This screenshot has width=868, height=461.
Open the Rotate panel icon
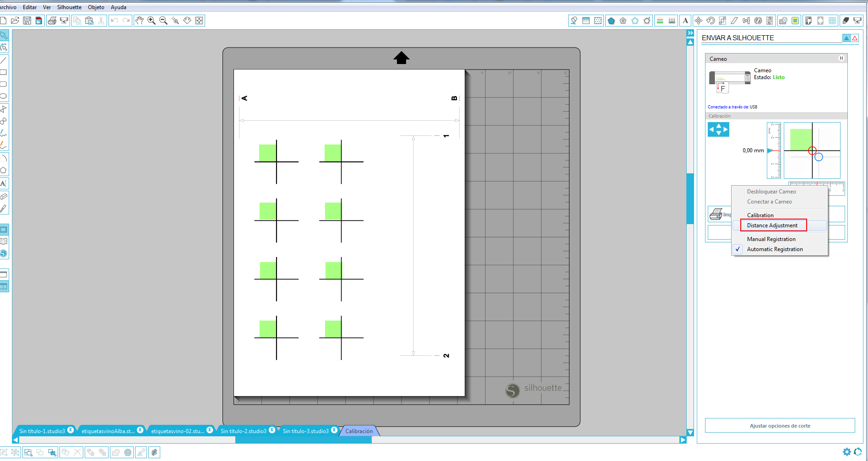711,21
